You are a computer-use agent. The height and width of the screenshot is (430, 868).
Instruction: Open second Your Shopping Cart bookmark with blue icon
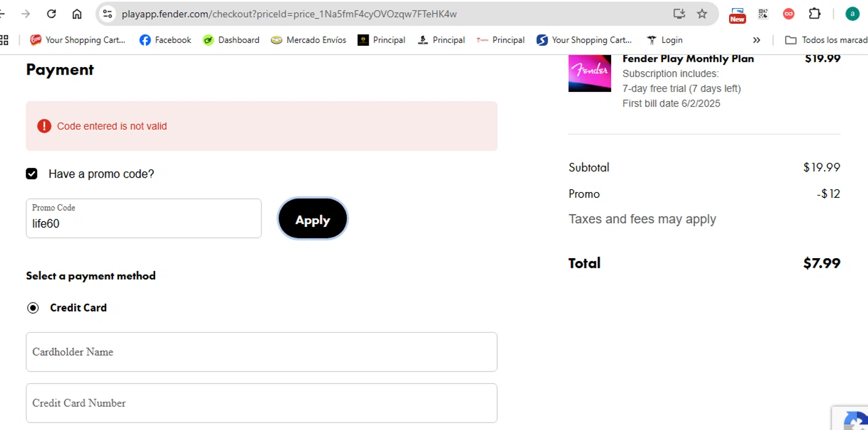pyautogui.click(x=584, y=40)
